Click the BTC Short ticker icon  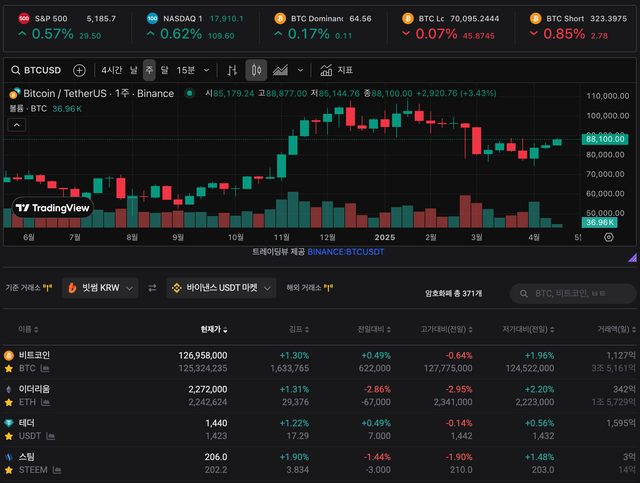(x=536, y=18)
